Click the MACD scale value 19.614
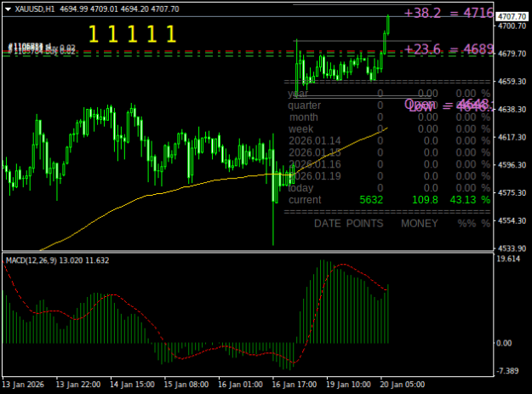532x394 pixels. click(x=508, y=259)
